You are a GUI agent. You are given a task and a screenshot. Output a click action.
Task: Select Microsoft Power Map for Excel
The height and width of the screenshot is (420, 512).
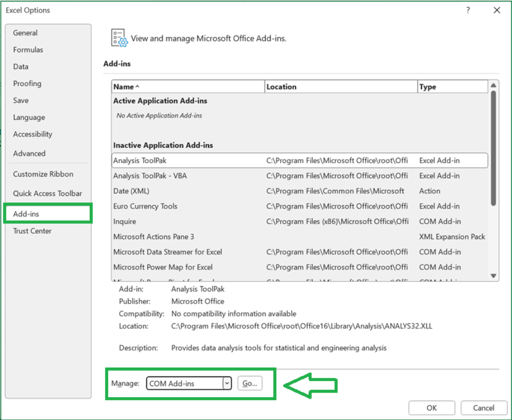300,267
